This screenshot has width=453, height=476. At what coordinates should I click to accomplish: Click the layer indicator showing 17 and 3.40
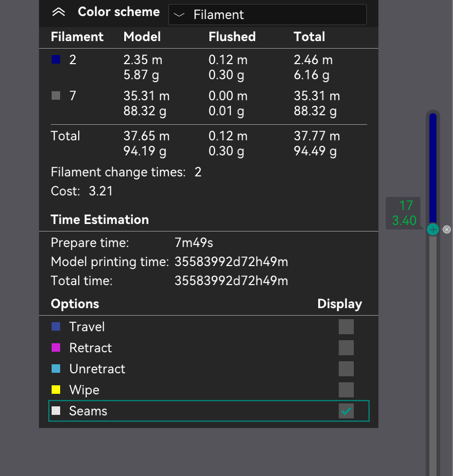click(403, 212)
